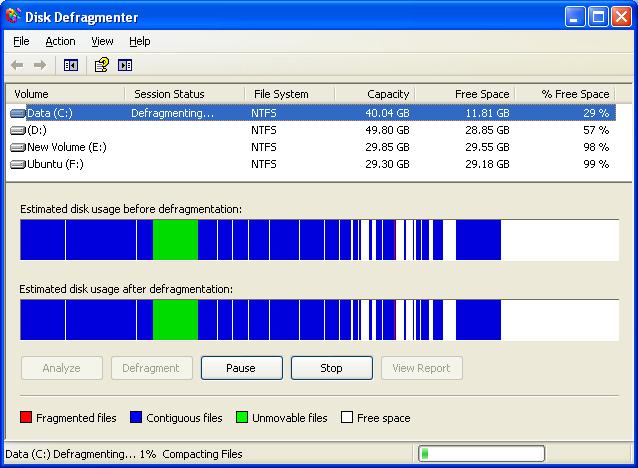This screenshot has width=638, height=468.
Task: Stop the defragmentation
Action: [x=332, y=368]
